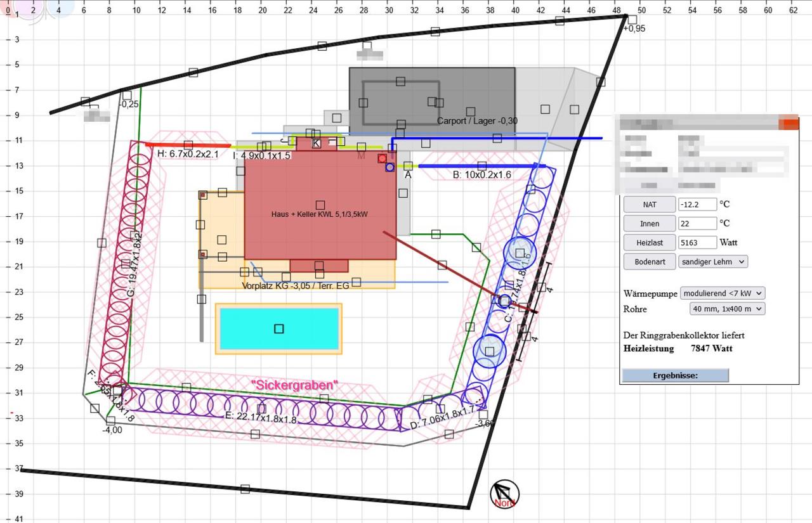Click the cyan pool rectangle

click(278, 328)
